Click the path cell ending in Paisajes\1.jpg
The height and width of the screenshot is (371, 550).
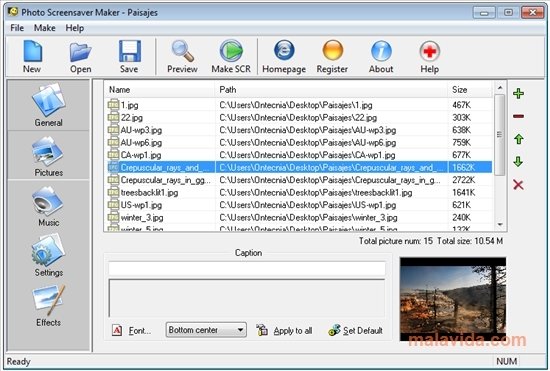(296, 105)
